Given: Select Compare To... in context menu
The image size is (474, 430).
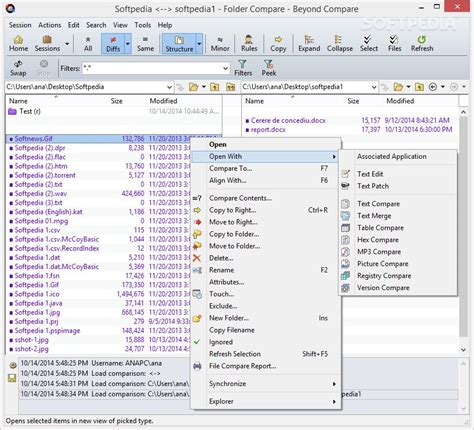Looking at the screenshot, I should click(x=266, y=169).
